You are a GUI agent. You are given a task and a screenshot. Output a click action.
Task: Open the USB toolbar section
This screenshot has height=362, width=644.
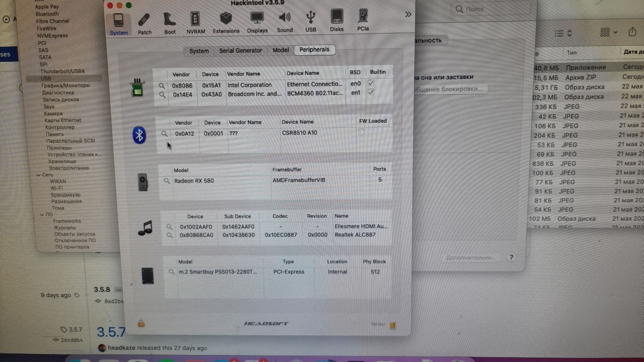point(311,22)
